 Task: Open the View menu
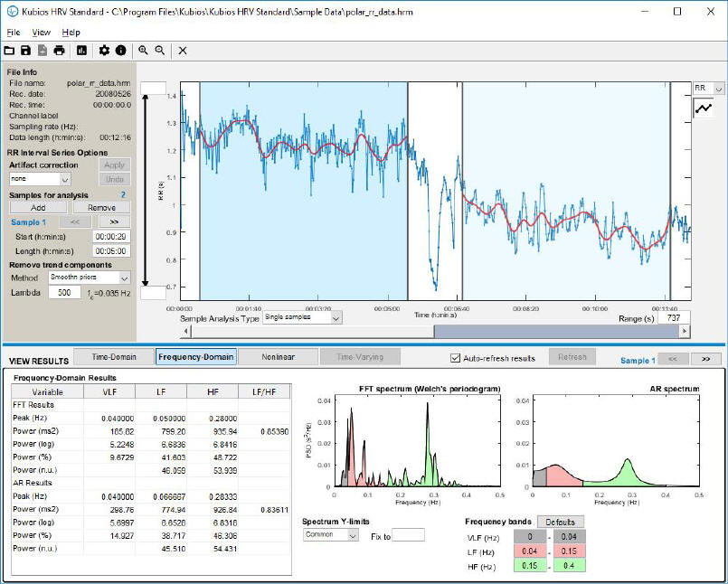pyautogui.click(x=41, y=32)
